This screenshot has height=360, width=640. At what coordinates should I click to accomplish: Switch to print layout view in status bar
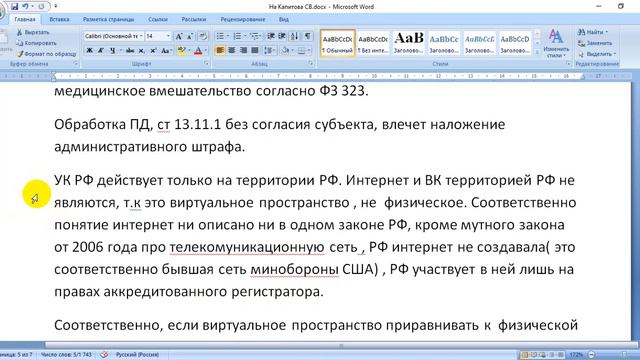525,354
